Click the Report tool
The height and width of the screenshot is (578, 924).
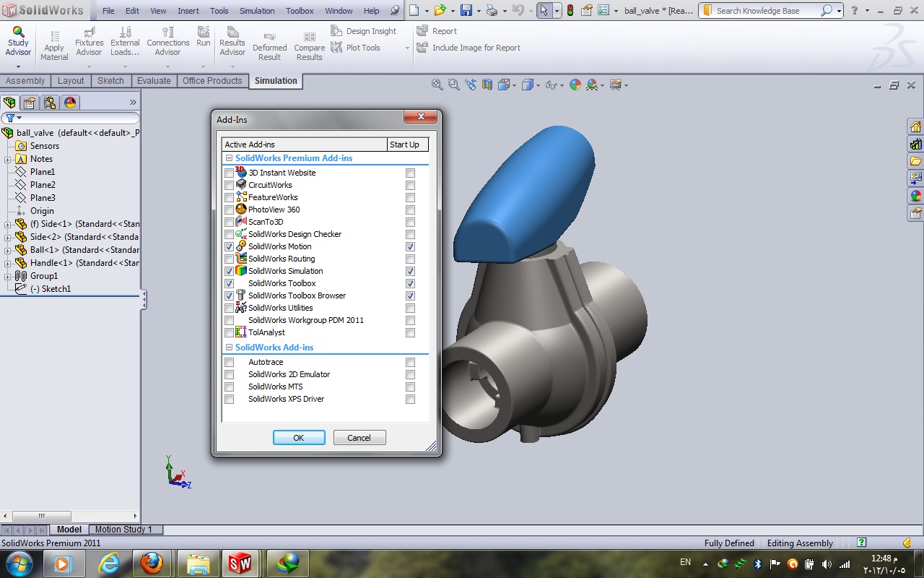(437, 31)
